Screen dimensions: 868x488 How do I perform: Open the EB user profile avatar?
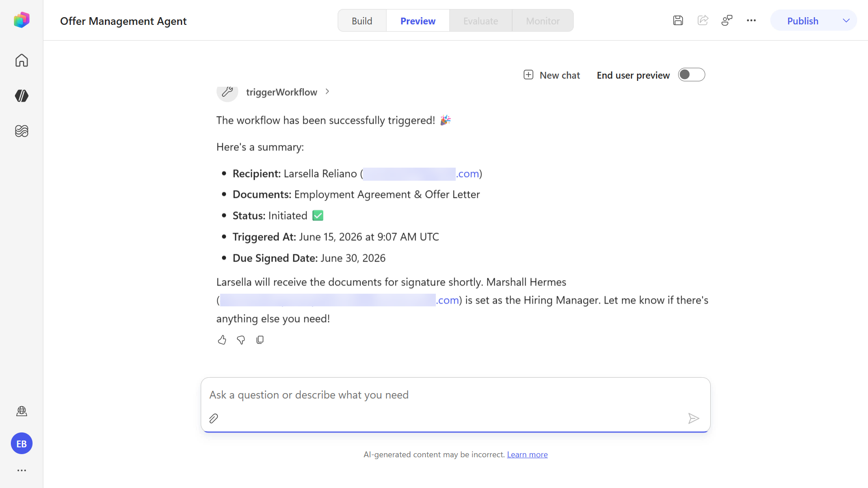coord(22,444)
